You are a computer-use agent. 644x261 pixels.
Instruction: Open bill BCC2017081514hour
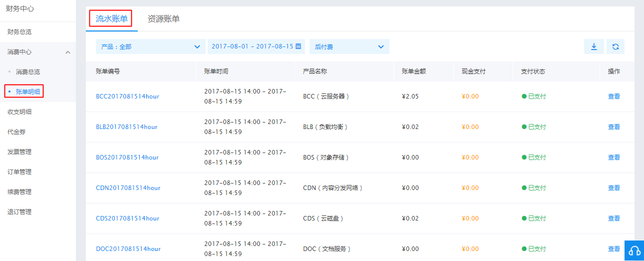point(127,96)
